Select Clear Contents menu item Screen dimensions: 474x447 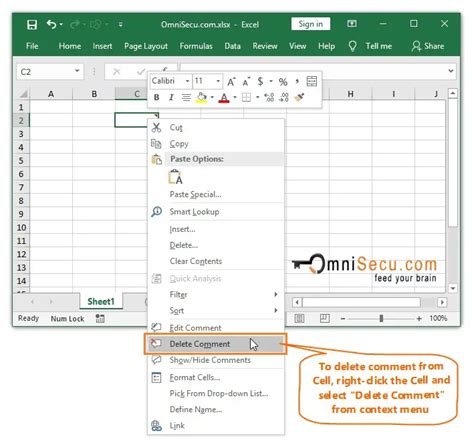click(216, 261)
